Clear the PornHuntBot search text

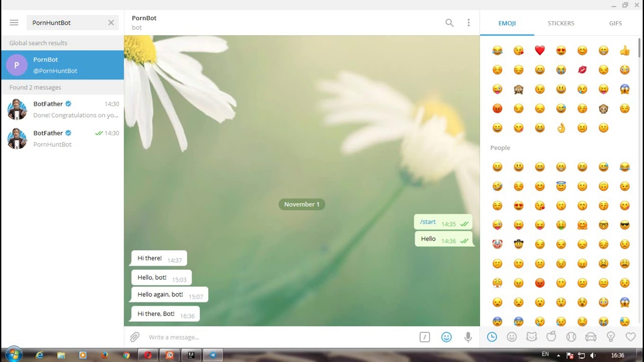(111, 23)
